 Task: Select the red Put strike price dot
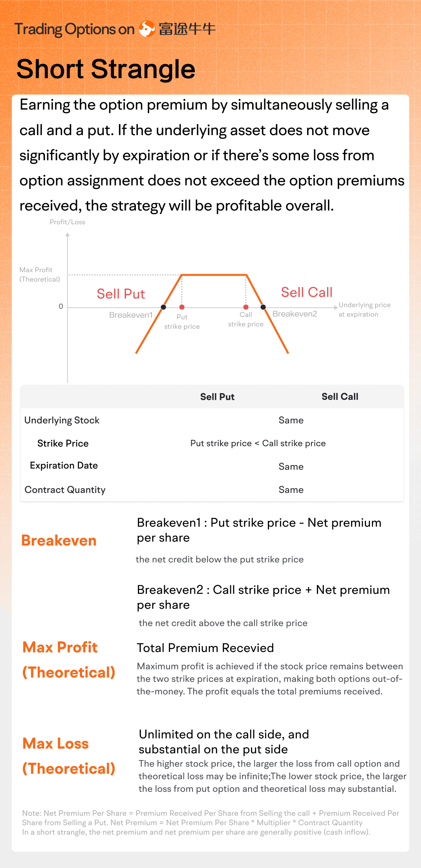(182, 307)
